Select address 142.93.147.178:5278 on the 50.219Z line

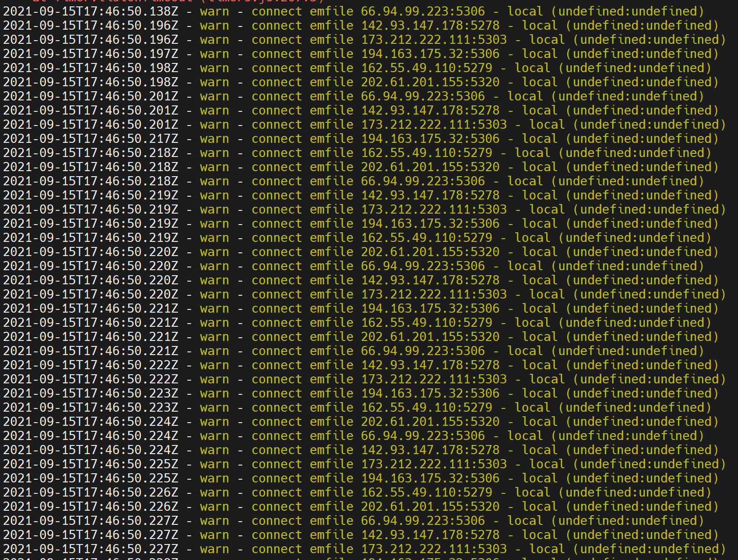[430, 195]
